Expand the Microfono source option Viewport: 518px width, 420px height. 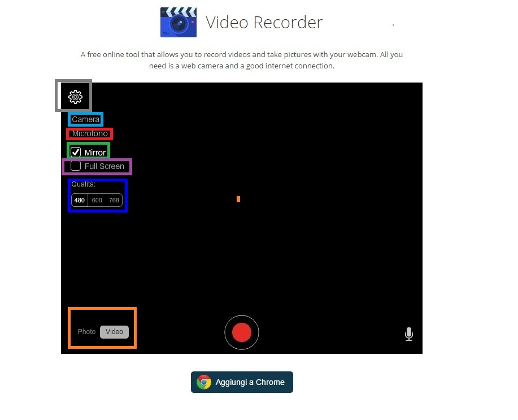[x=90, y=134]
